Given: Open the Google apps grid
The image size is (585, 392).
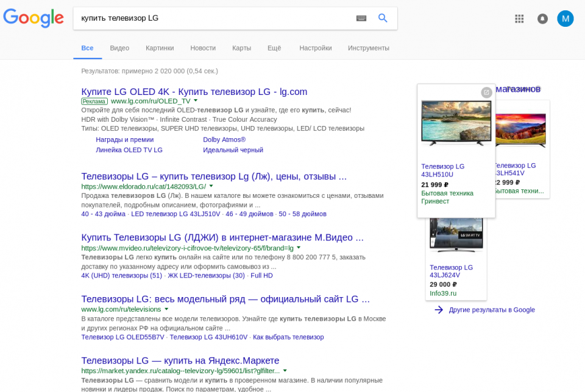Looking at the screenshot, I should (519, 19).
